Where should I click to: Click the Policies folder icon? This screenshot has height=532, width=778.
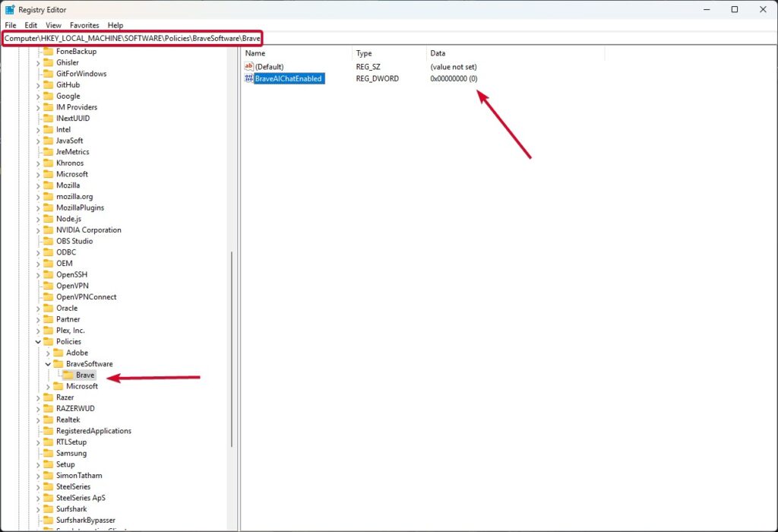[x=48, y=341]
